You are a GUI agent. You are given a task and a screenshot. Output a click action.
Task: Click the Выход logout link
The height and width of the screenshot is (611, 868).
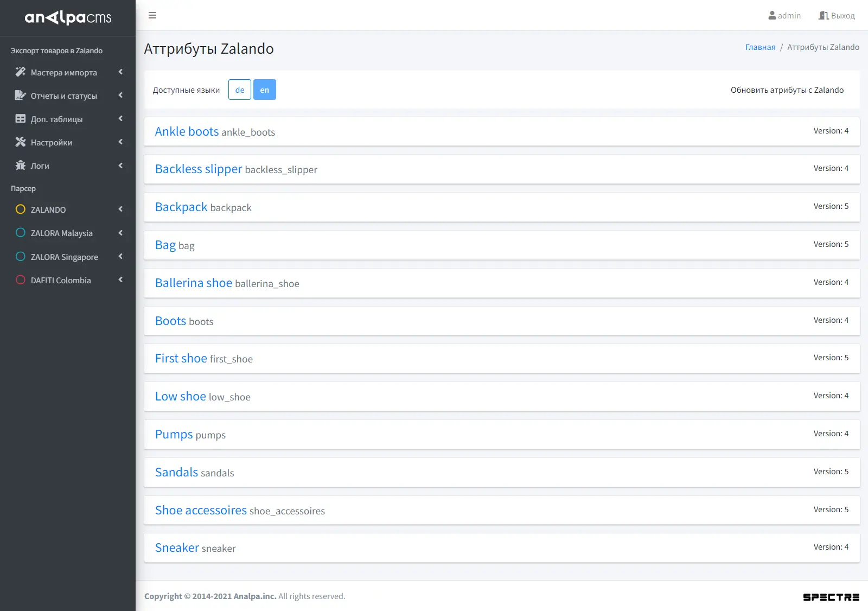[837, 16]
